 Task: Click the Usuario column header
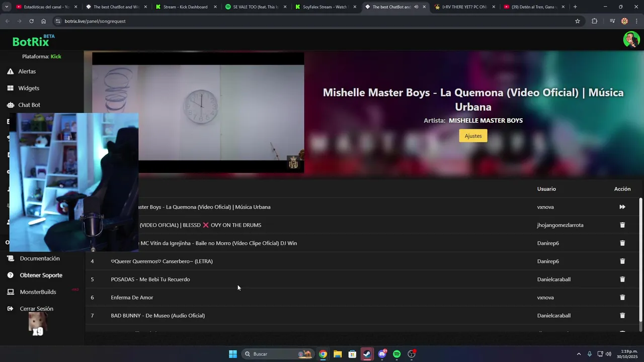point(546,189)
